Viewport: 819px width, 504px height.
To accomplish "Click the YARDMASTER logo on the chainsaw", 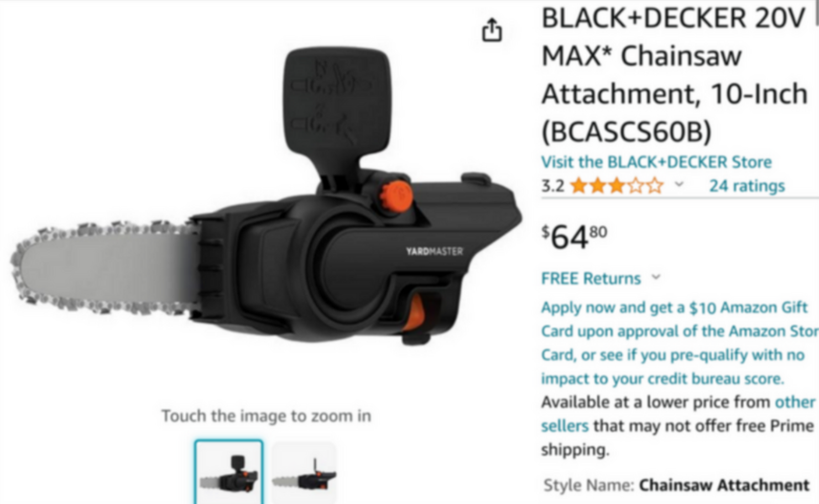I will (x=434, y=251).
